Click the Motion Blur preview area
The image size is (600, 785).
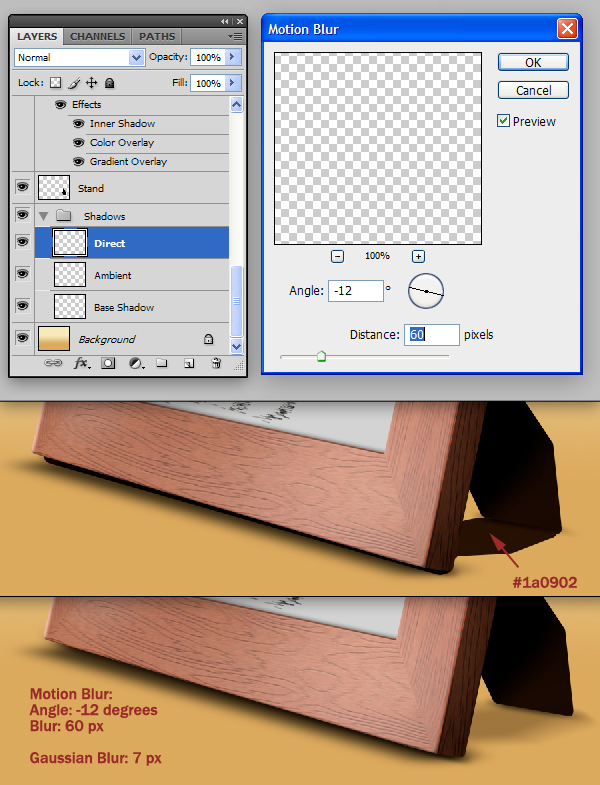coord(378,148)
